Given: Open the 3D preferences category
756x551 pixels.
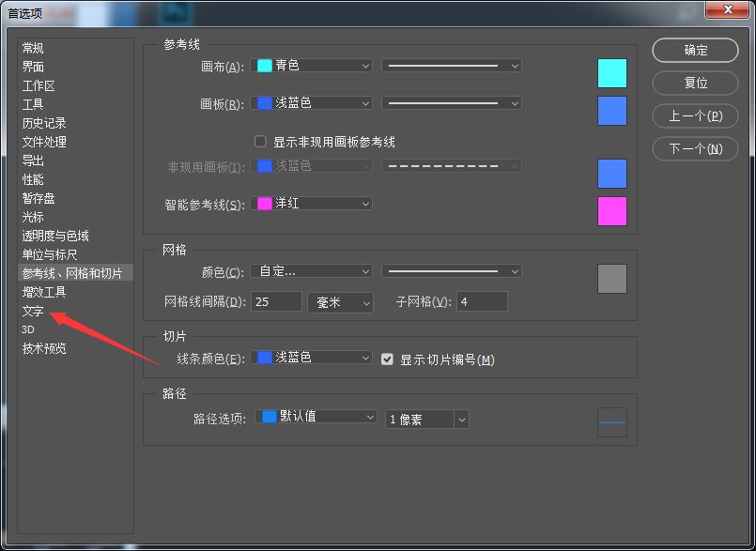Looking at the screenshot, I should [28, 329].
